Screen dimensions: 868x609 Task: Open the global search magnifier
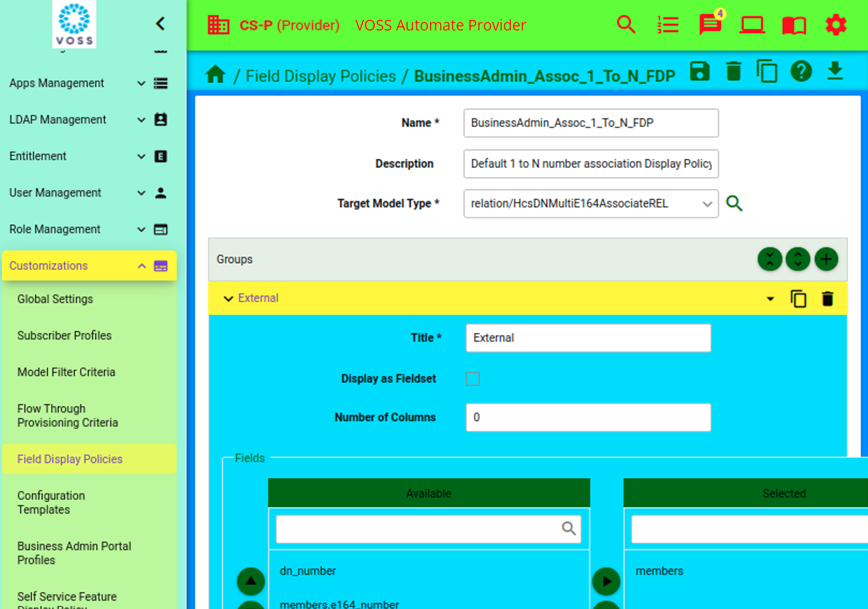click(x=626, y=24)
